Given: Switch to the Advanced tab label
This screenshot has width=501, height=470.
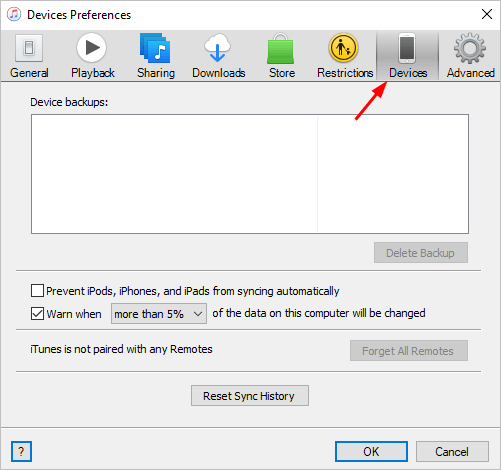Looking at the screenshot, I should 470,73.
